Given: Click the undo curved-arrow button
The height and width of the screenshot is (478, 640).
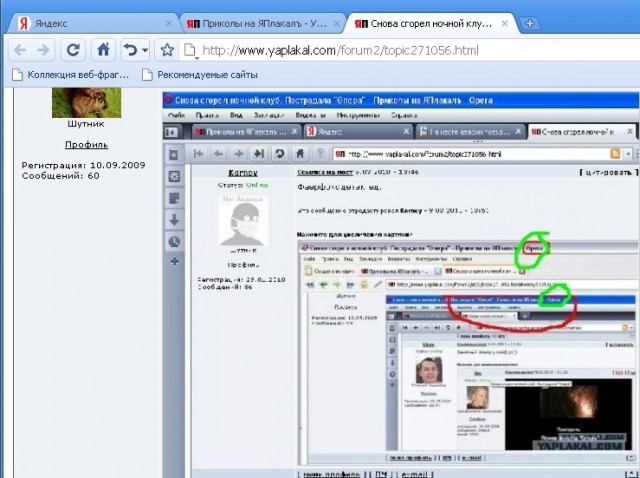Looking at the screenshot, I should (x=131, y=50).
